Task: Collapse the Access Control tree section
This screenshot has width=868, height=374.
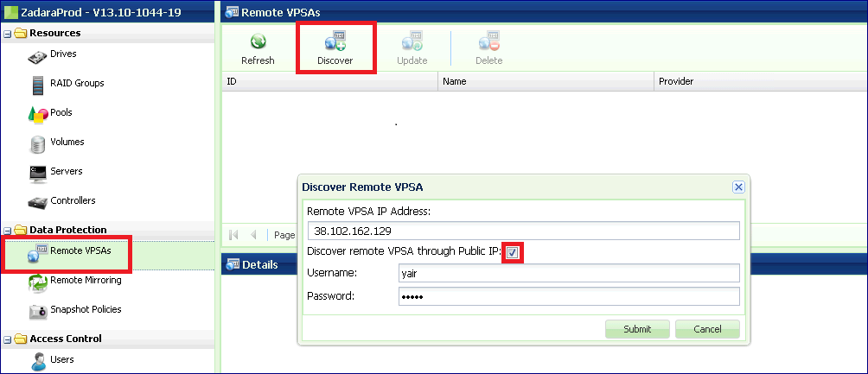Action: (x=7, y=339)
